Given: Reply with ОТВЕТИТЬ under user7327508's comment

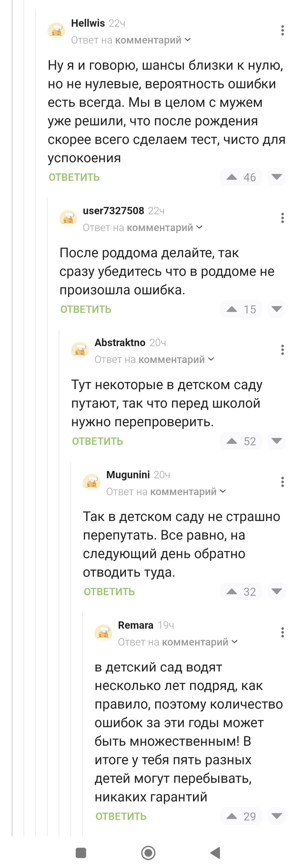Looking at the screenshot, I should pyautogui.click(x=84, y=309).
